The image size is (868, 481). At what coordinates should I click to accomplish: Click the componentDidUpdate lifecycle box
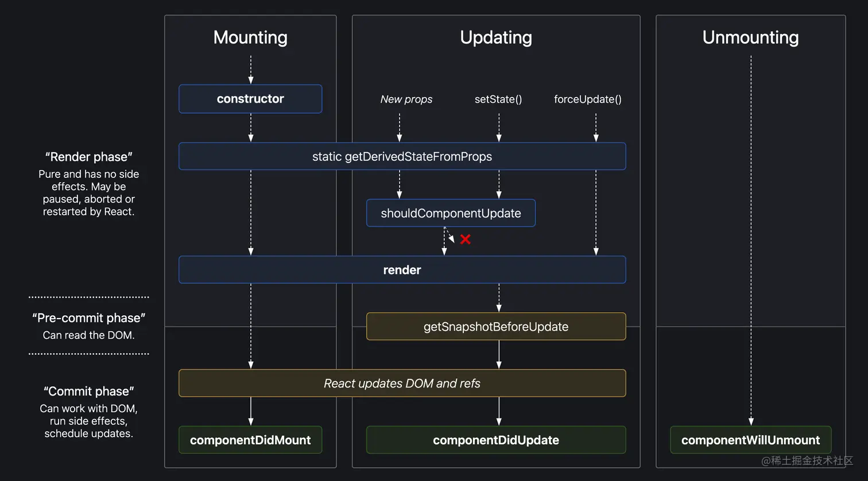[496, 440]
